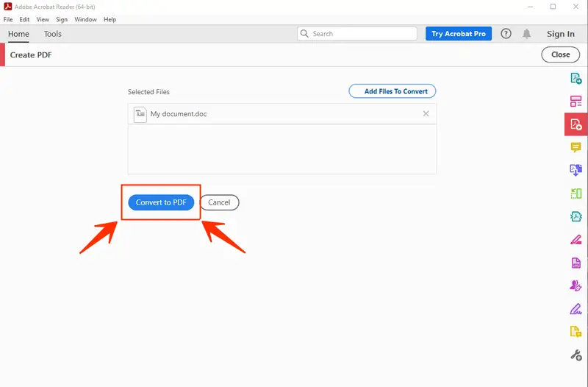This screenshot has height=387, width=588.
Task: Open the Help question mark icon
Action: point(506,34)
